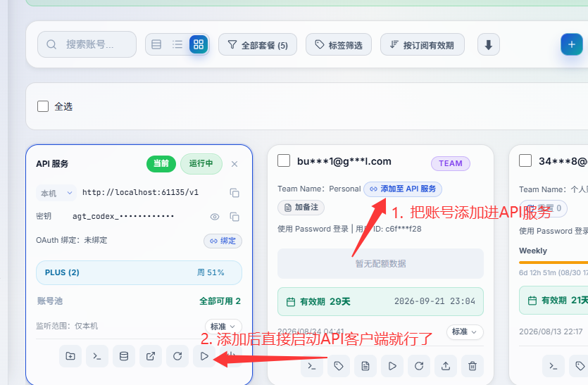Close the API 服务 card
588x385 pixels.
pyautogui.click(x=234, y=164)
